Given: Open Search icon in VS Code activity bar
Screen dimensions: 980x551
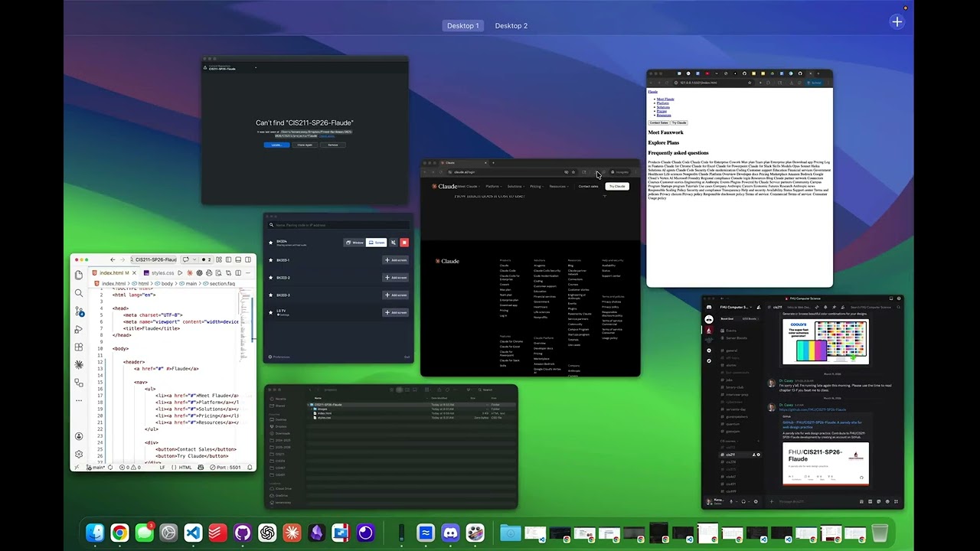Looking at the screenshot, I should (x=79, y=293).
